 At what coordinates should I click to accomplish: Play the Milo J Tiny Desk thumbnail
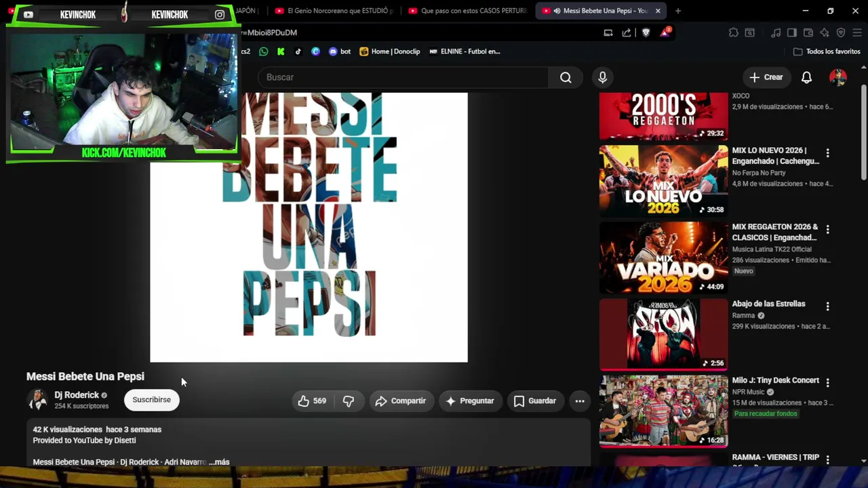pyautogui.click(x=663, y=411)
